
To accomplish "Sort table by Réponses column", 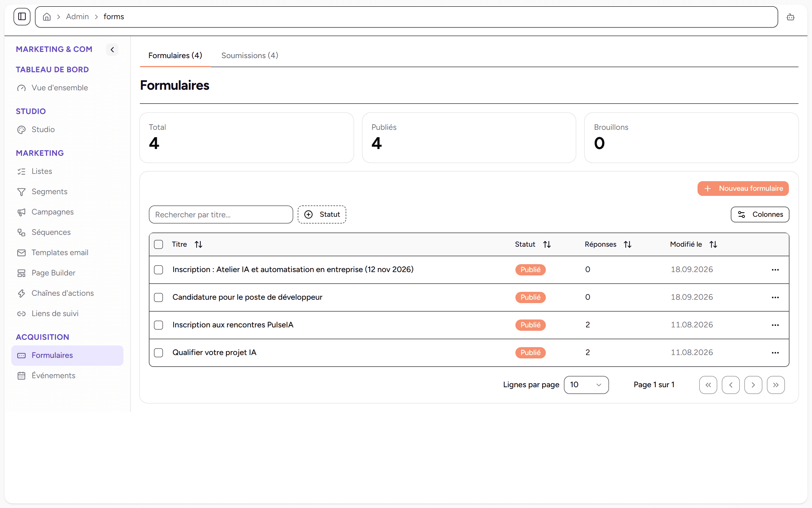I will pyautogui.click(x=608, y=244).
